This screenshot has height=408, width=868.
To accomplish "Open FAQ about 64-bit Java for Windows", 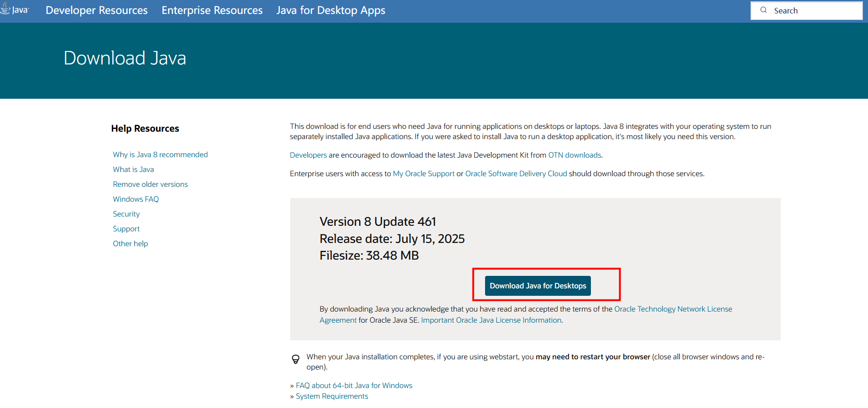I will click(x=354, y=385).
